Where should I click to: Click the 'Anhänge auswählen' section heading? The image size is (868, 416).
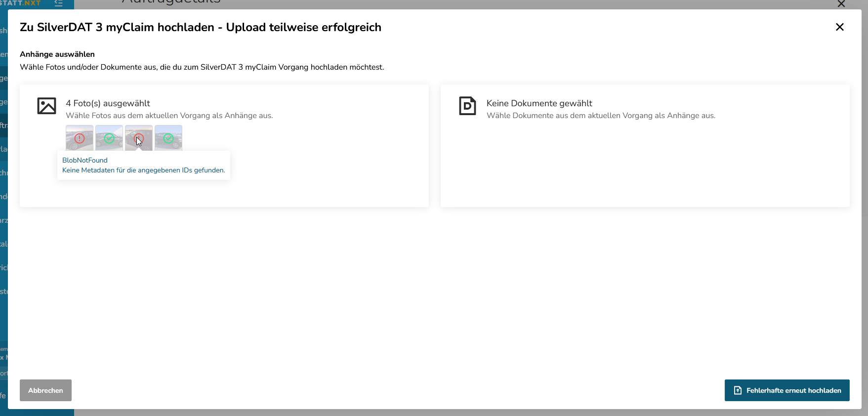point(57,54)
